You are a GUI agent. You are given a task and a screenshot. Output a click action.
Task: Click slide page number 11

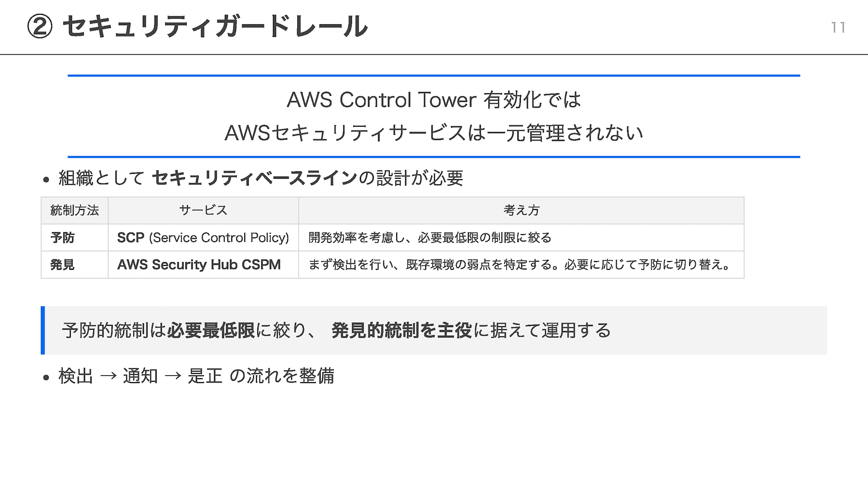coord(838,27)
